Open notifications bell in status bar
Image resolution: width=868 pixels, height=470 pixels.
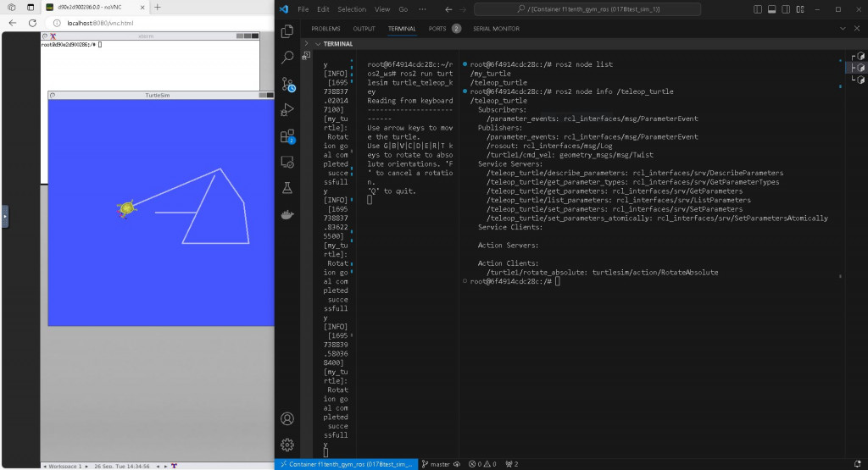click(858, 464)
